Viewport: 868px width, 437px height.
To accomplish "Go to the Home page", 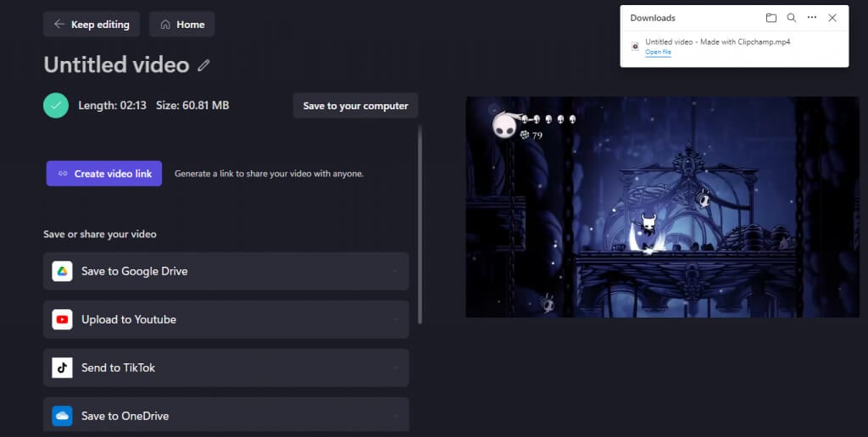I will pos(181,25).
